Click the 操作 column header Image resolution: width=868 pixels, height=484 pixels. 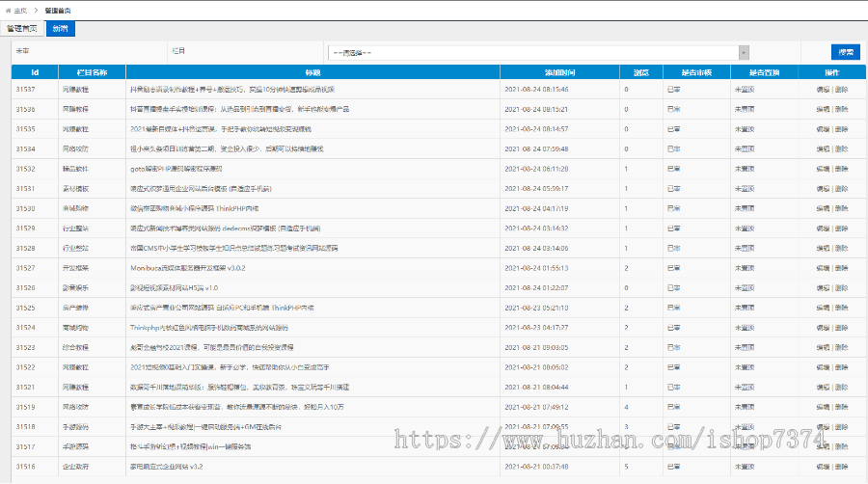[832, 72]
